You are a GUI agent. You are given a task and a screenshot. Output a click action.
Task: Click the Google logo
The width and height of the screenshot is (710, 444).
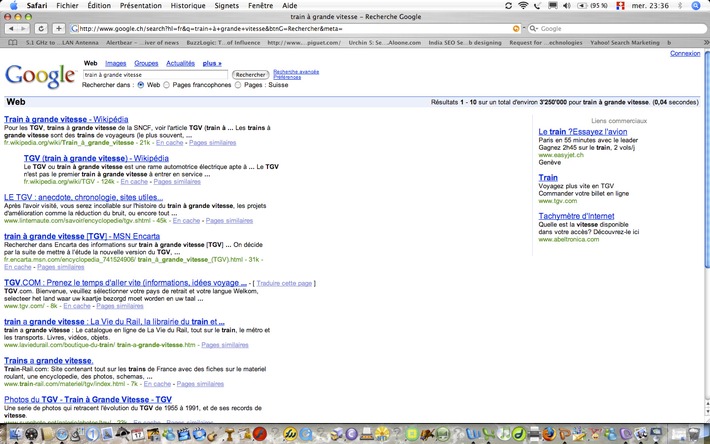(39, 75)
